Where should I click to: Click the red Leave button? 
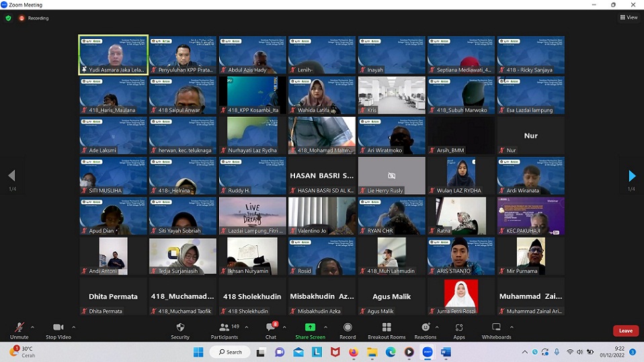[x=625, y=330]
